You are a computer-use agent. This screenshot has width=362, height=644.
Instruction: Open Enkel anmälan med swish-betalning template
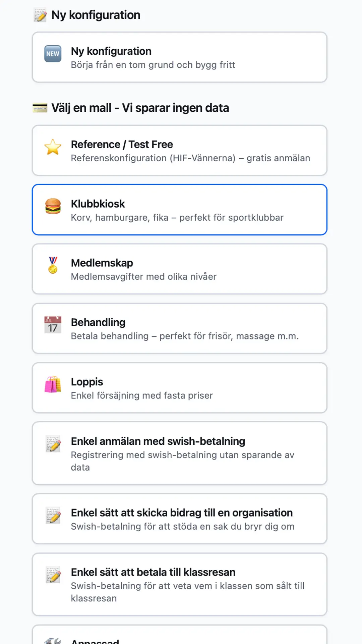(180, 453)
